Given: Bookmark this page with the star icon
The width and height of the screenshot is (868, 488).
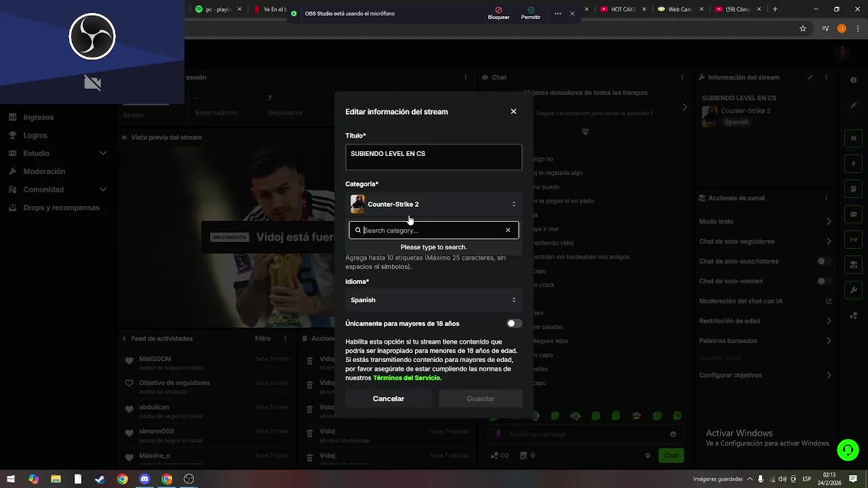Looking at the screenshot, I should (x=803, y=28).
